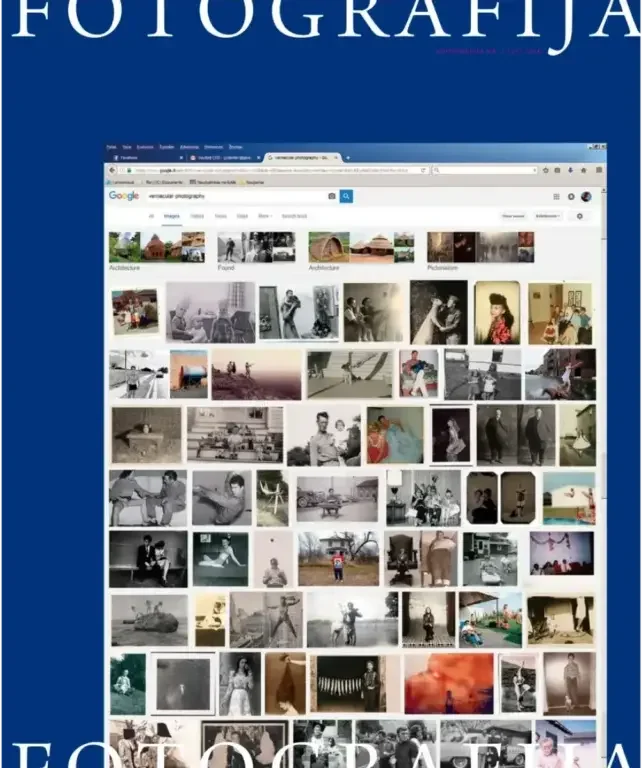The width and height of the screenshot is (642, 768).
Task: Open the Google account avatar
Action: click(586, 196)
